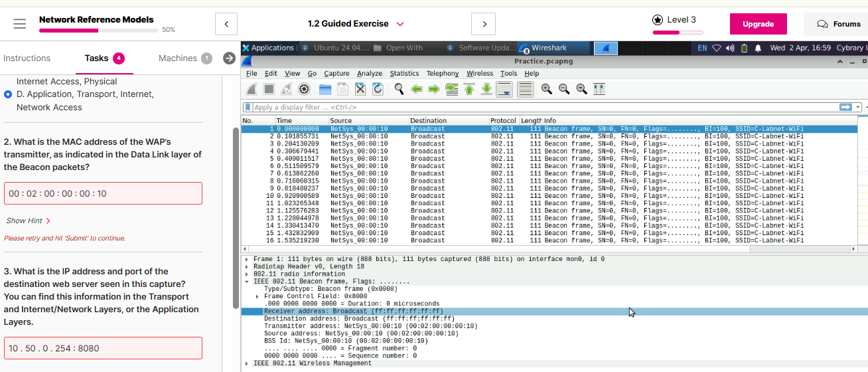Reload the capture file icon

(x=378, y=89)
